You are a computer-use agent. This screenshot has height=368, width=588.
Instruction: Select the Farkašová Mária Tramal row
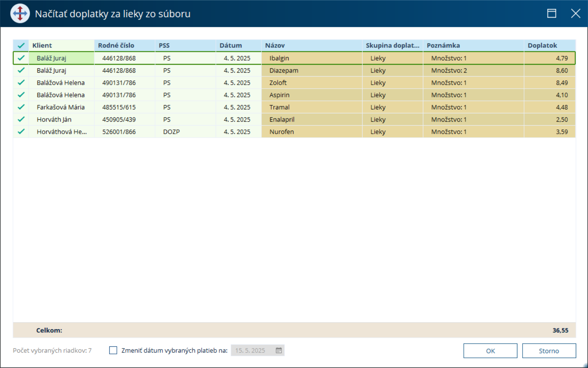294,107
